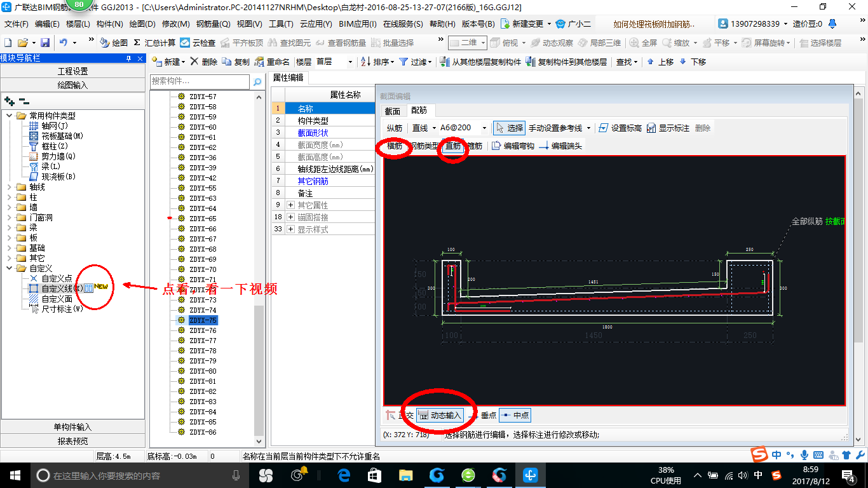Switch to the 截面 tab

[x=393, y=111]
